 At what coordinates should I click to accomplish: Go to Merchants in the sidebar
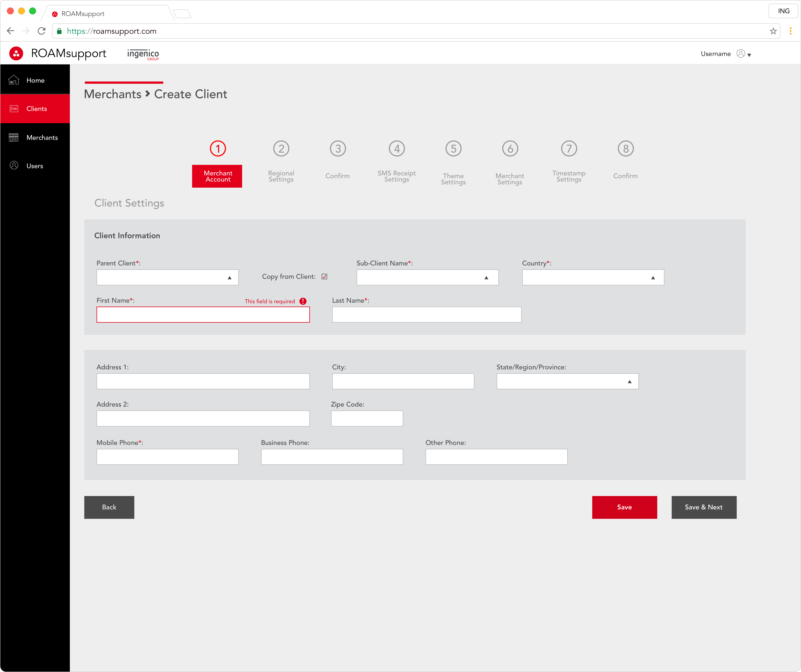(x=35, y=137)
